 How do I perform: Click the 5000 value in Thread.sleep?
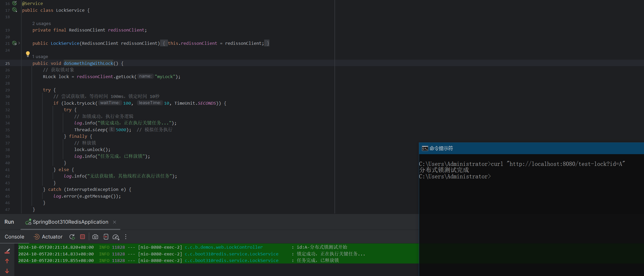pyautogui.click(x=121, y=130)
